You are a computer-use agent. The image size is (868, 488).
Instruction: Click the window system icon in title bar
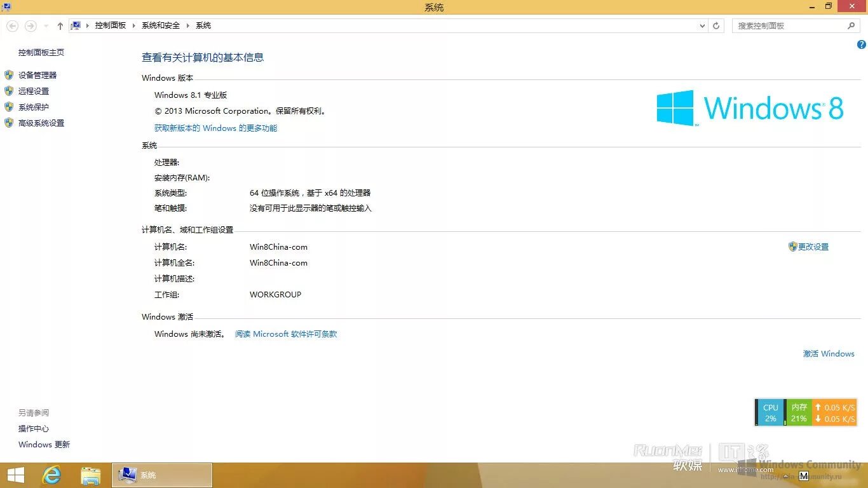pyautogui.click(x=6, y=7)
